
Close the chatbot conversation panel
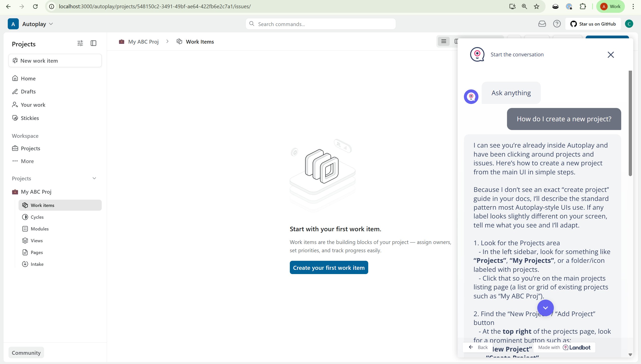pyautogui.click(x=610, y=55)
